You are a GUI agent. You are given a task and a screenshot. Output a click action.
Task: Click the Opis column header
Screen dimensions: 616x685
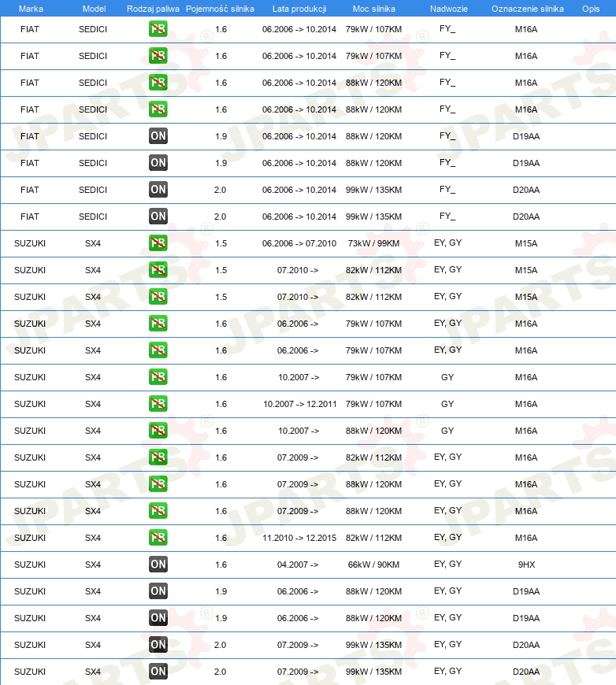591,9
